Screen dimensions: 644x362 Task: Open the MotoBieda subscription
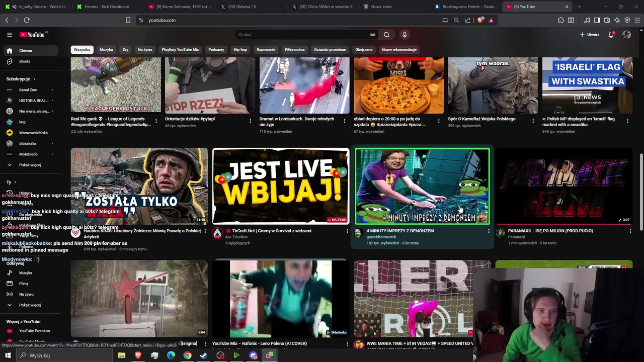pyautogui.click(x=32, y=154)
